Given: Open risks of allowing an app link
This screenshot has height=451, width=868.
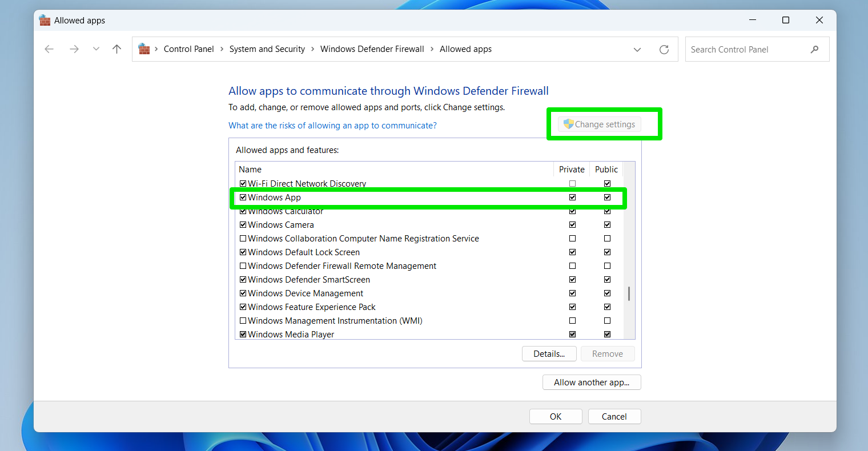Looking at the screenshot, I should click(x=332, y=126).
